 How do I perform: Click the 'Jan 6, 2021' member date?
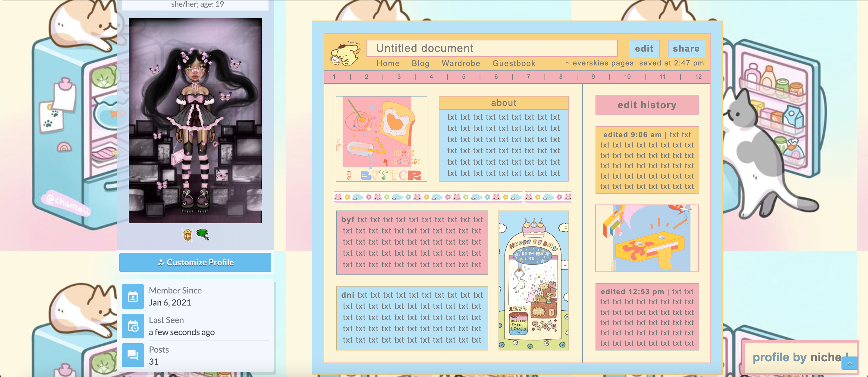coord(170,303)
